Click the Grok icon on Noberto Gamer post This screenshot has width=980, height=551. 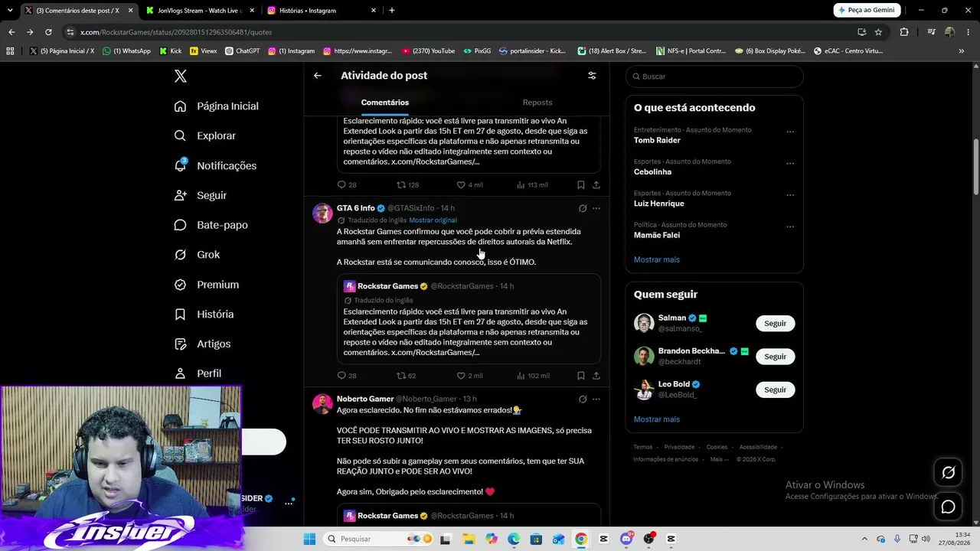(583, 399)
